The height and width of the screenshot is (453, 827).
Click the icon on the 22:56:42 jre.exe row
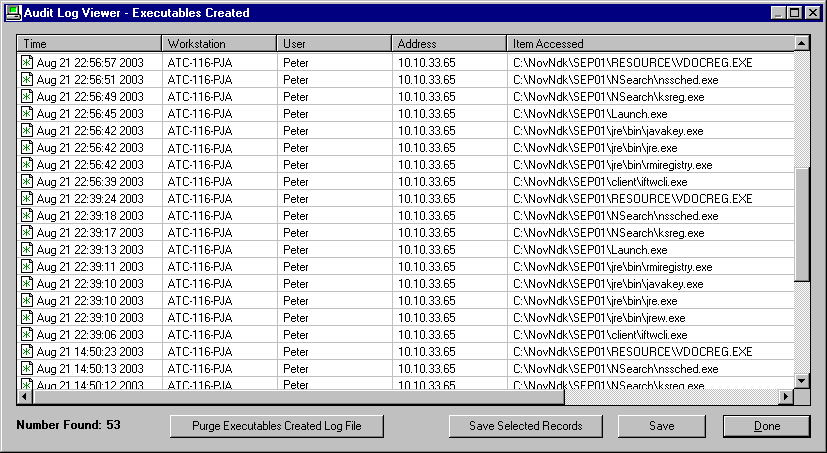[x=26, y=147]
